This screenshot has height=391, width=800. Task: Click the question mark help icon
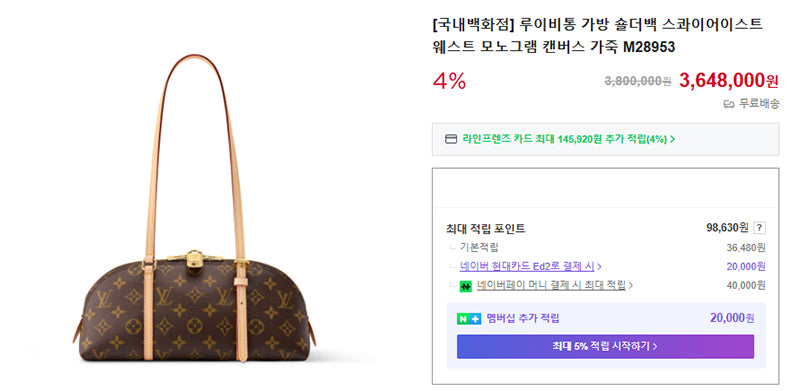coord(759,228)
